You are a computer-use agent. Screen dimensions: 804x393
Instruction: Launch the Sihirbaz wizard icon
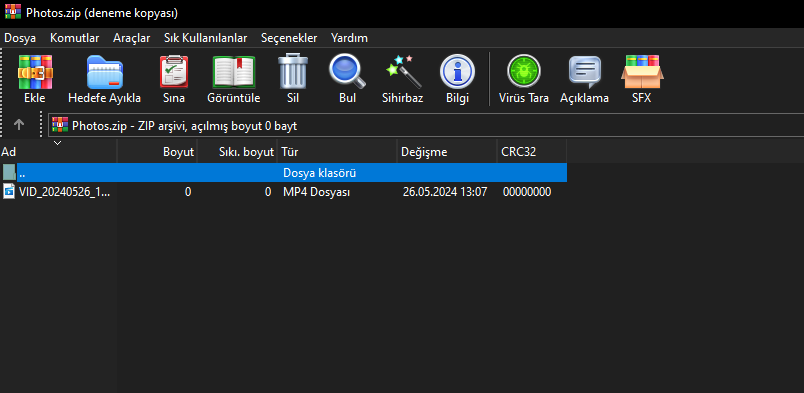pyautogui.click(x=403, y=72)
